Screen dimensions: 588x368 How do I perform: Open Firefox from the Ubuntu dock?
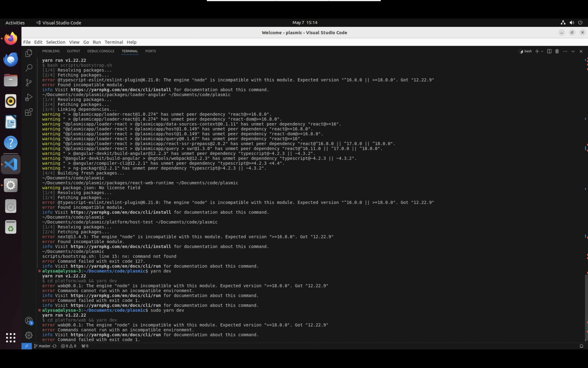pos(11,39)
